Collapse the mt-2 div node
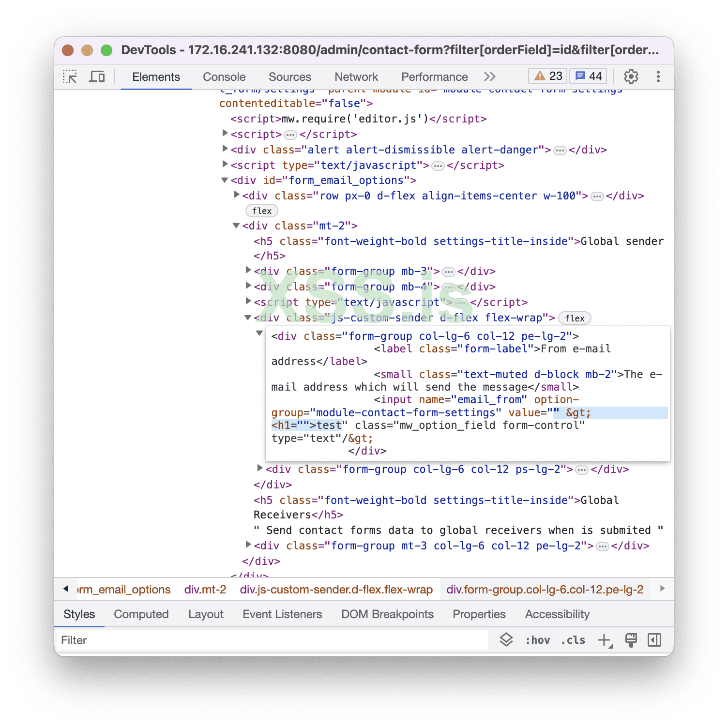 click(x=236, y=226)
